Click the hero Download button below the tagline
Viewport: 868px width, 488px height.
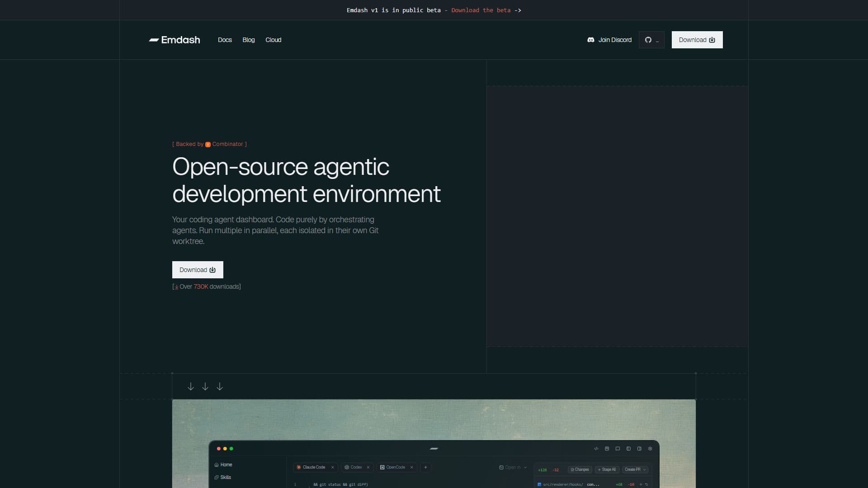click(198, 270)
